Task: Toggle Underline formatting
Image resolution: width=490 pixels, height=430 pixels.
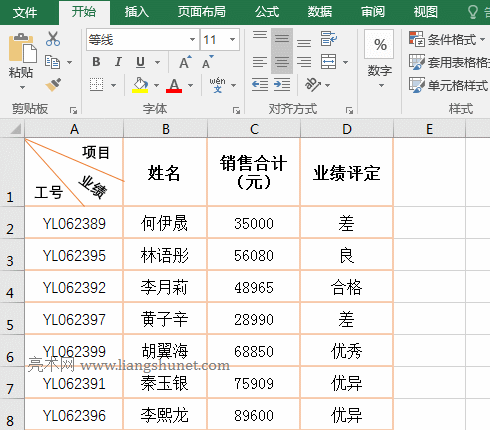Action: click(140, 62)
